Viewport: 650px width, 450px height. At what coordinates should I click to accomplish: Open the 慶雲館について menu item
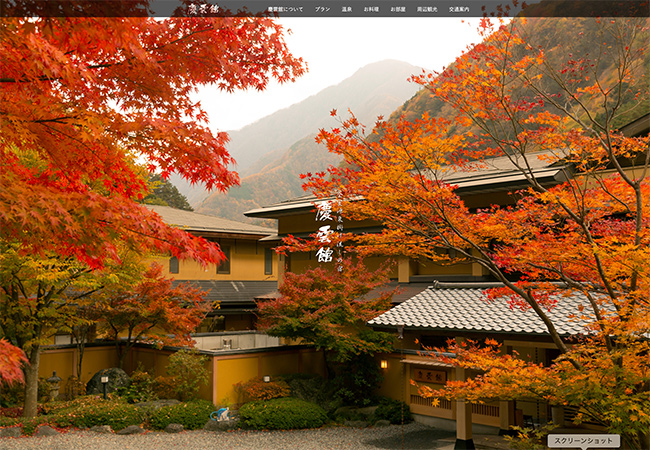(286, 9)
